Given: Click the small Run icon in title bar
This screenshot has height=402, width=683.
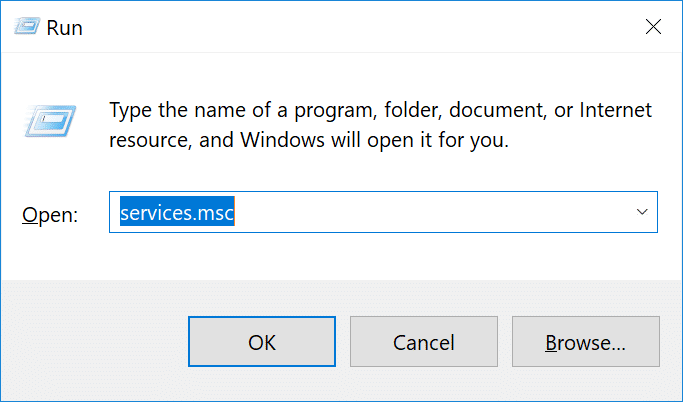Looking at the screenshot, I should click(25, 28).
